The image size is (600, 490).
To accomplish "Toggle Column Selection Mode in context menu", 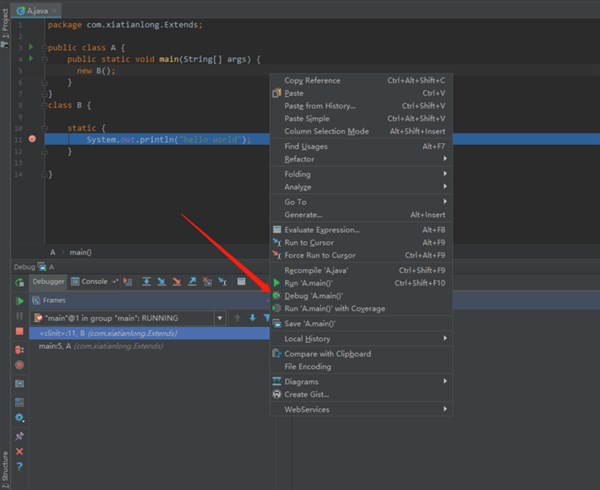I will 326,131.
